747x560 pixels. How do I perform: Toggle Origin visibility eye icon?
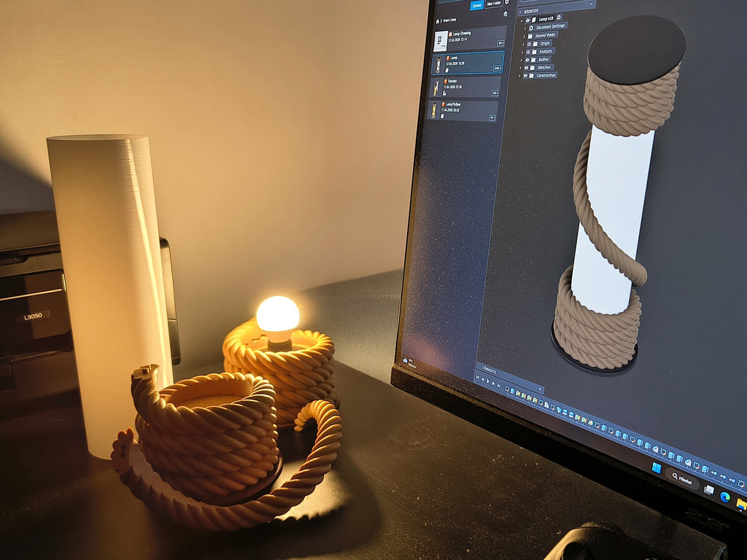click(529, 44)
